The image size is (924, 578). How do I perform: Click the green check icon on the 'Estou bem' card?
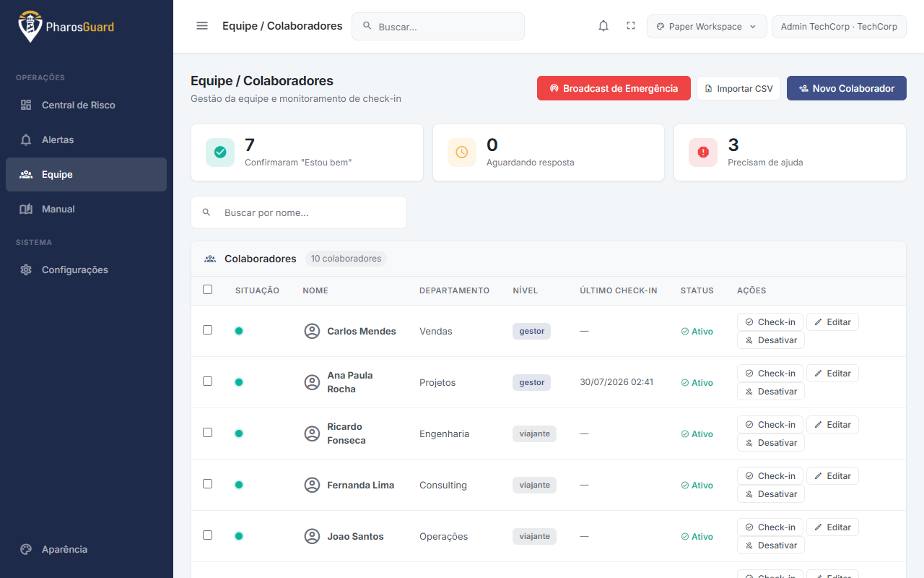tap(220, 152)
